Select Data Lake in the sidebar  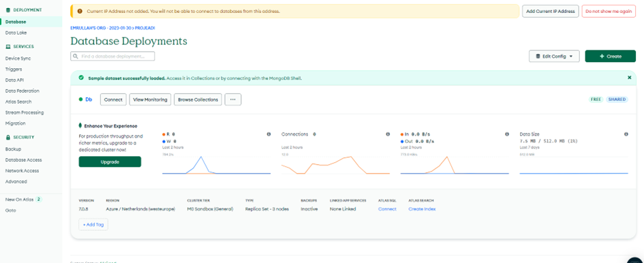point(16,33)
